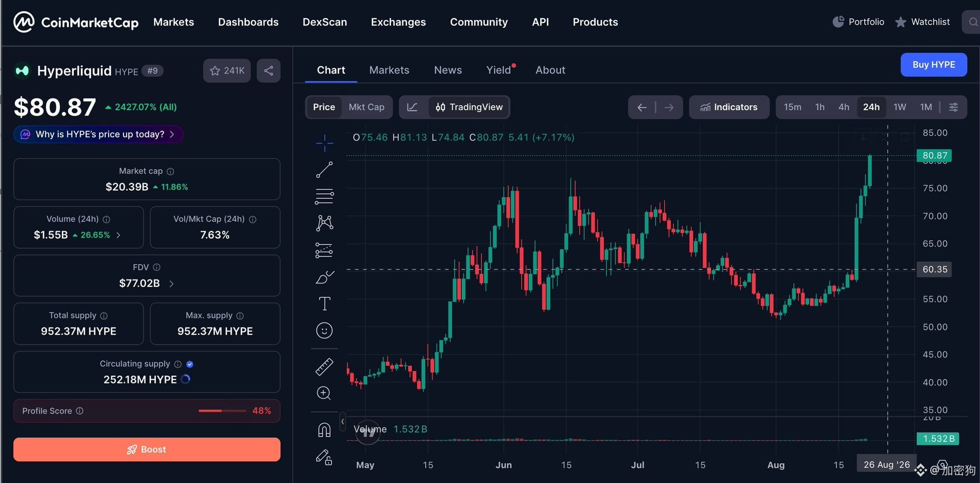The height and width of the screenshot is (483, 980).
Task: Show Vol/Mkt Cap (24h) info icon
Action: click(253, 219)
